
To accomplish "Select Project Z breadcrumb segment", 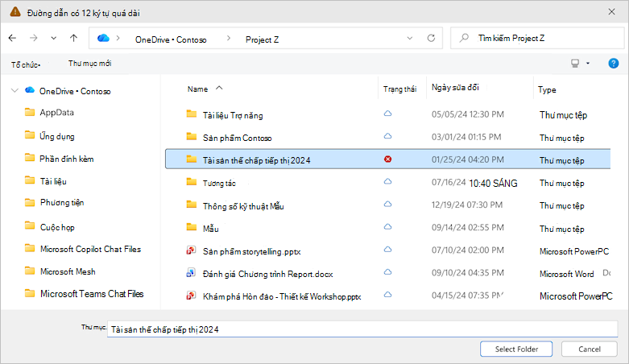I will pos(262,39).
